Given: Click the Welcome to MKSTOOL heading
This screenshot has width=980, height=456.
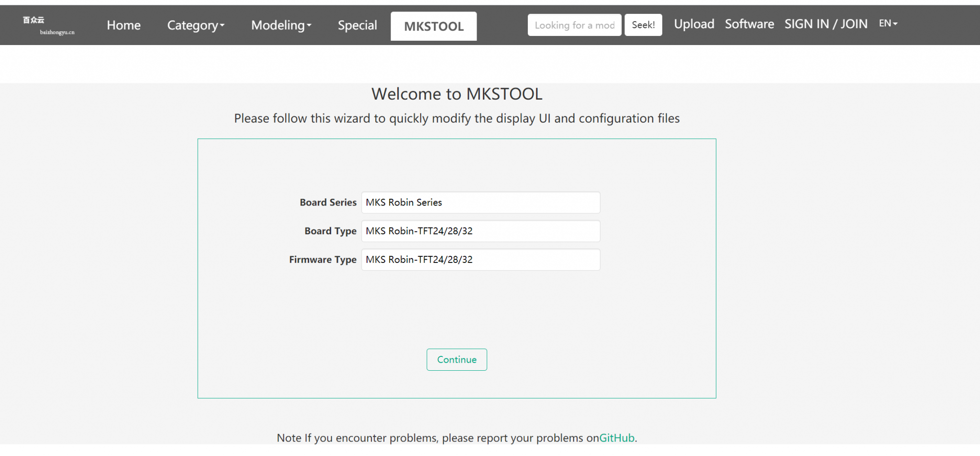Looking at the screenshot, I should point(457,94).
